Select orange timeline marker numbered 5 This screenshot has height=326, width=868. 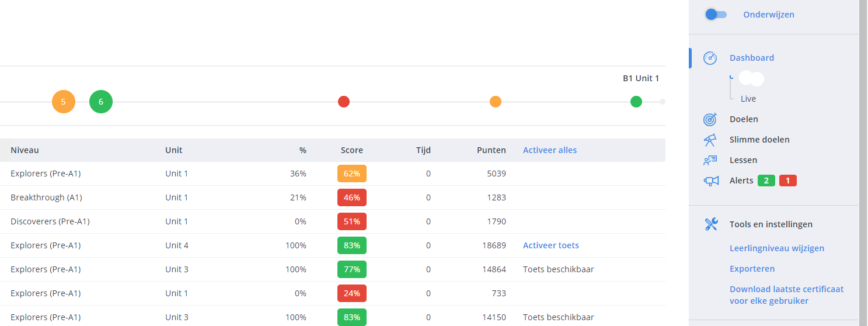[x=64, y=102]
